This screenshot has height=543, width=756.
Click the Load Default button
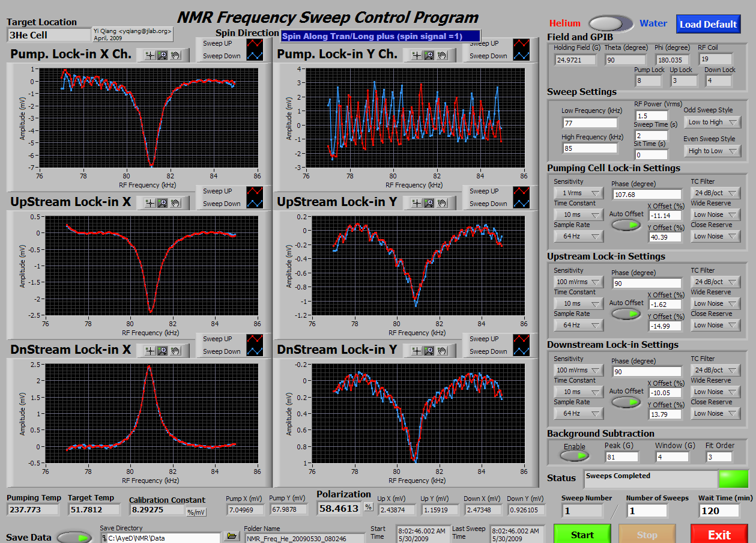[708, 24]
